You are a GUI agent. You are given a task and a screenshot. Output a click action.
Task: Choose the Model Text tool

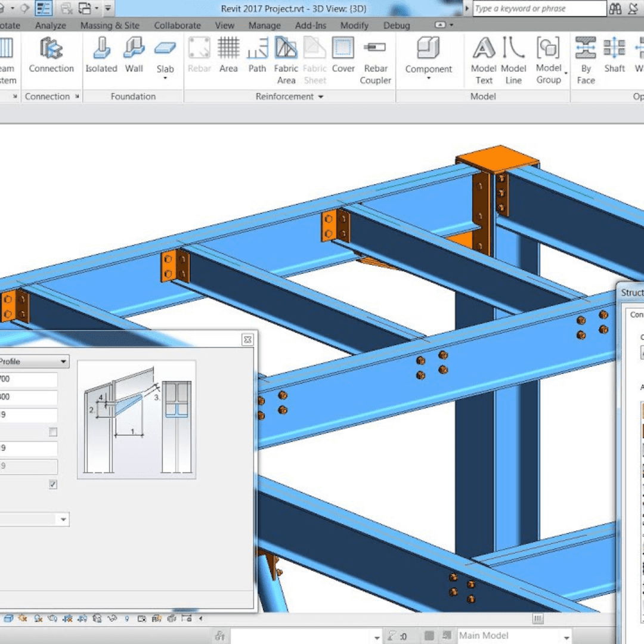click(484, 60)
